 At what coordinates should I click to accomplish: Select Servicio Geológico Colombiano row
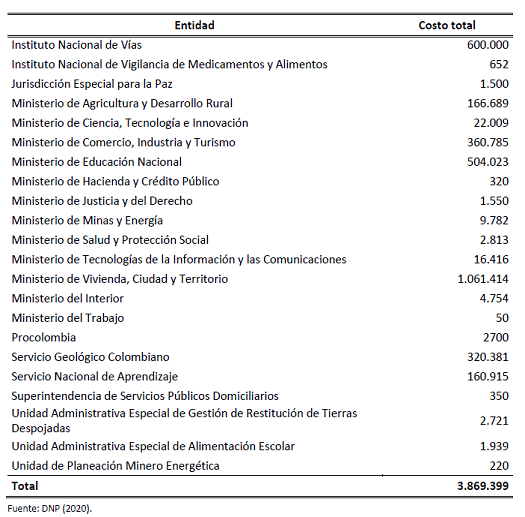click(x=260, y=357)
